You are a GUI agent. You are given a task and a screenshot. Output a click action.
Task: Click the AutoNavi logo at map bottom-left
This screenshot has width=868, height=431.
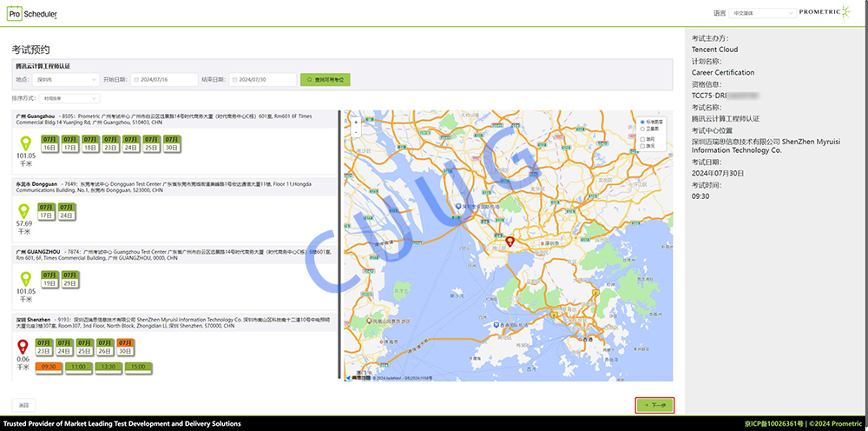click(358, 378)
